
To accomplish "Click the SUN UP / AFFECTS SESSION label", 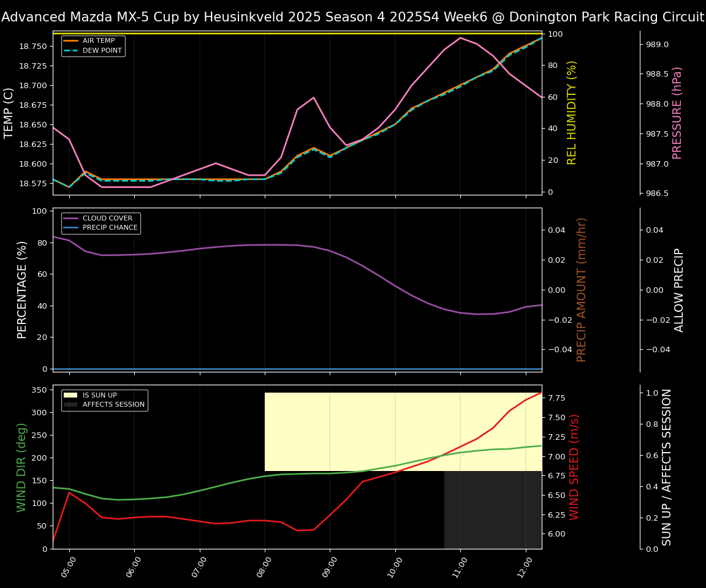I will [x=667, y=467].
